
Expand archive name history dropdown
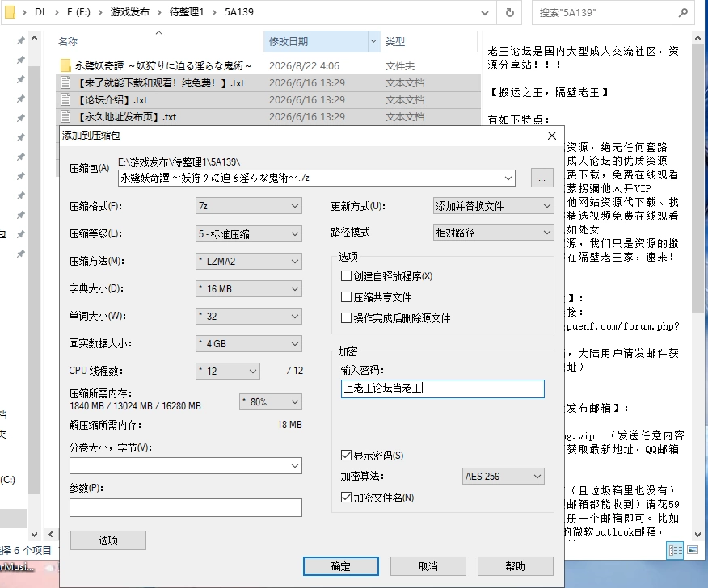508,178
